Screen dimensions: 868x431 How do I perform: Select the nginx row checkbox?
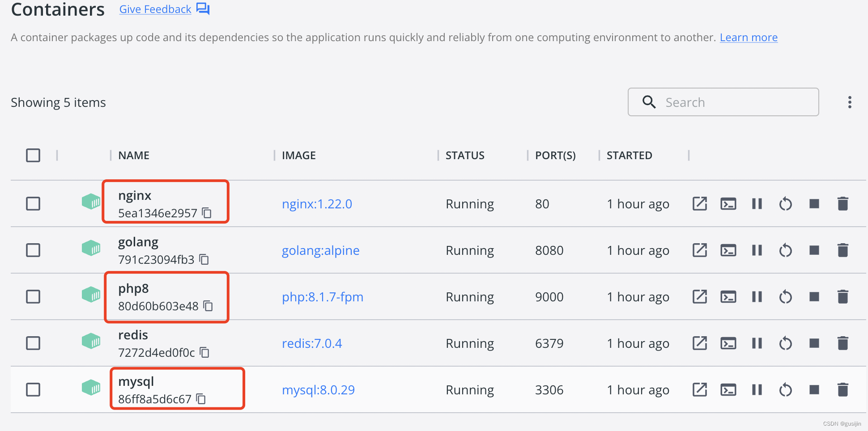(x=33, y=204)
